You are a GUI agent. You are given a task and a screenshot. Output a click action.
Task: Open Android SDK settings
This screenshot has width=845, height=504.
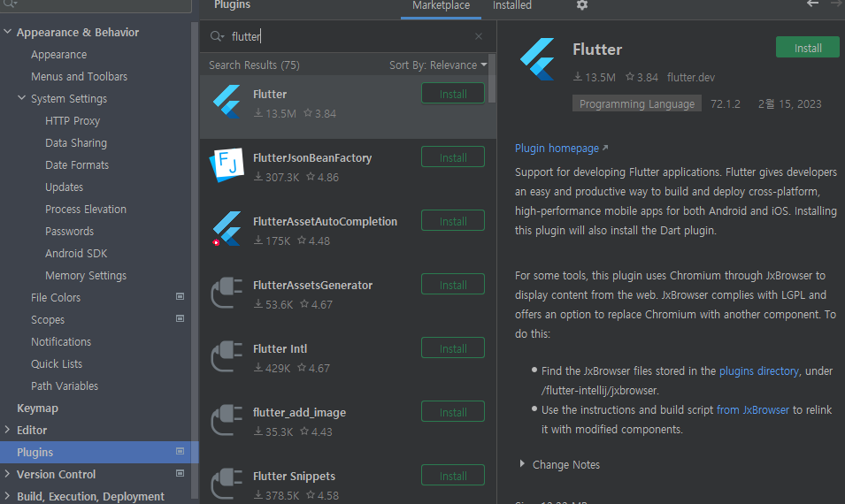pyautogui.click(x=76, y=253)
